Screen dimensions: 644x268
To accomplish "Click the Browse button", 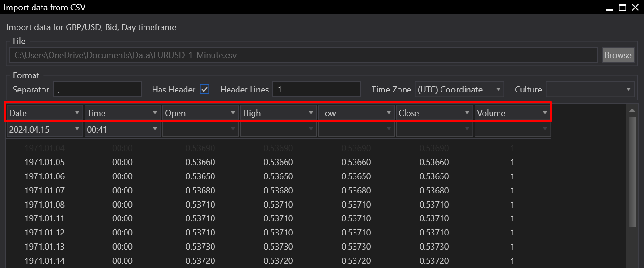I will click(618, 55).
